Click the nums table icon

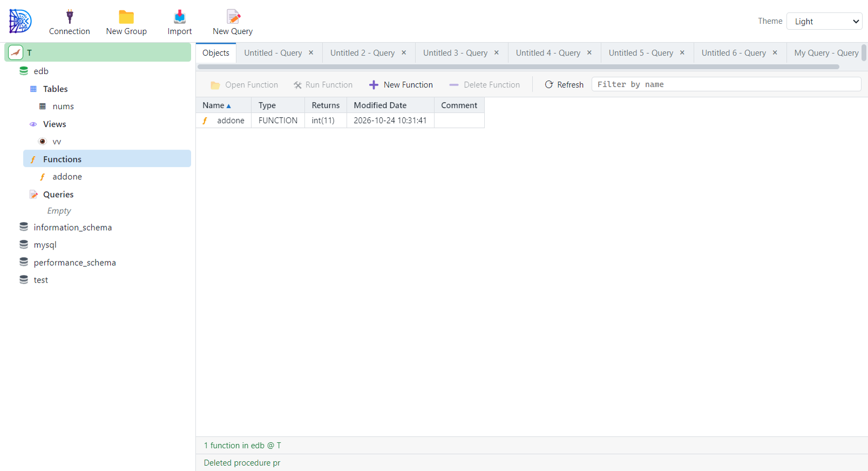click(x=43, y=106)
